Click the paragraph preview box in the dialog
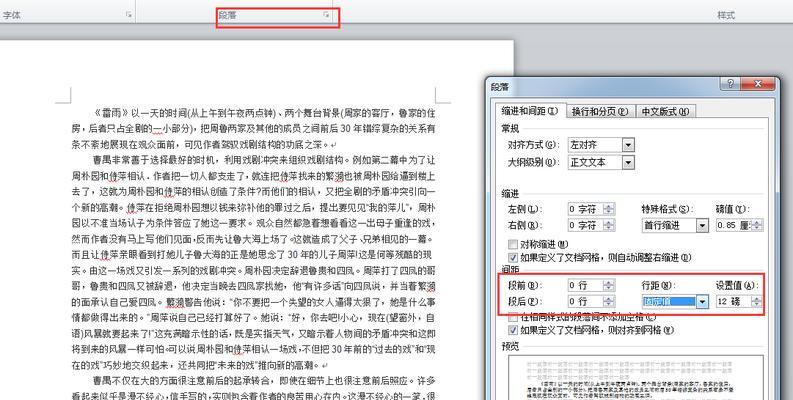Screen dimensions: 793x400 (x=636, y=377)
